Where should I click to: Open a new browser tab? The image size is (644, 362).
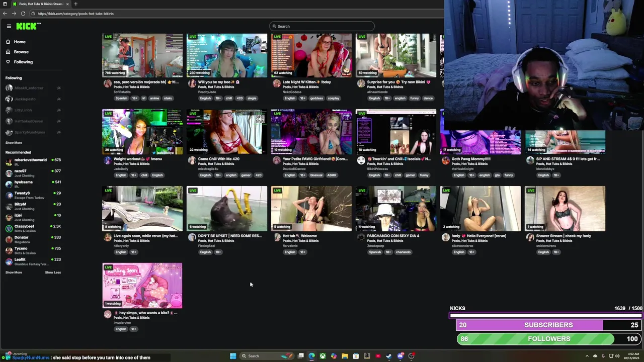(x=75, y=4)
